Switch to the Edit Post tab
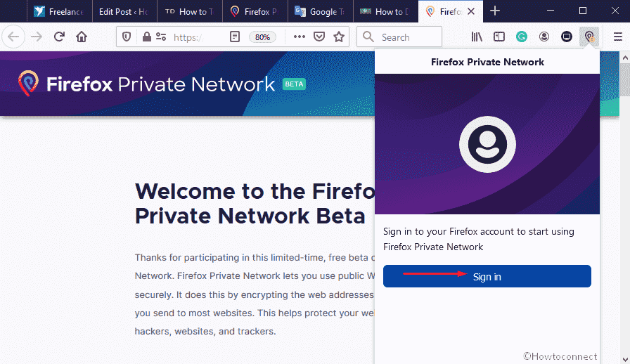This screenshot has height=364, width=630. 124,12
